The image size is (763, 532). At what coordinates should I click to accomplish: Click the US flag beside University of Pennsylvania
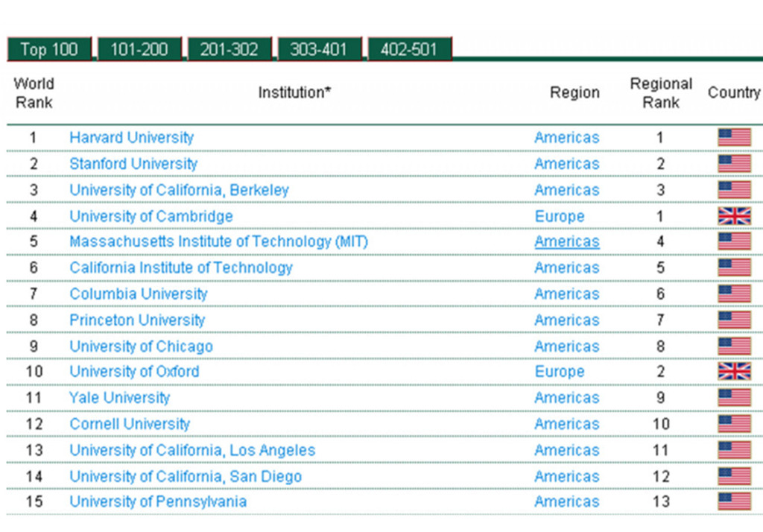point(734,501)
